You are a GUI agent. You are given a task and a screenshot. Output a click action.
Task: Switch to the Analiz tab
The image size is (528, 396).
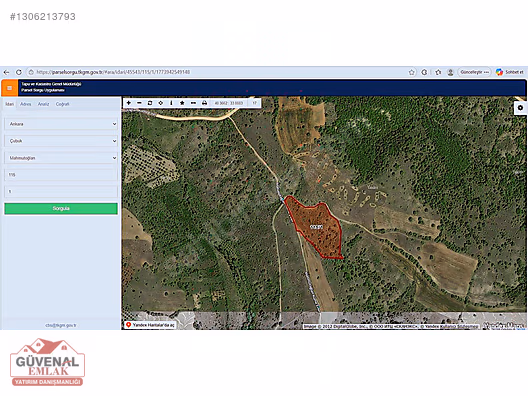click(x=43, y=104)
